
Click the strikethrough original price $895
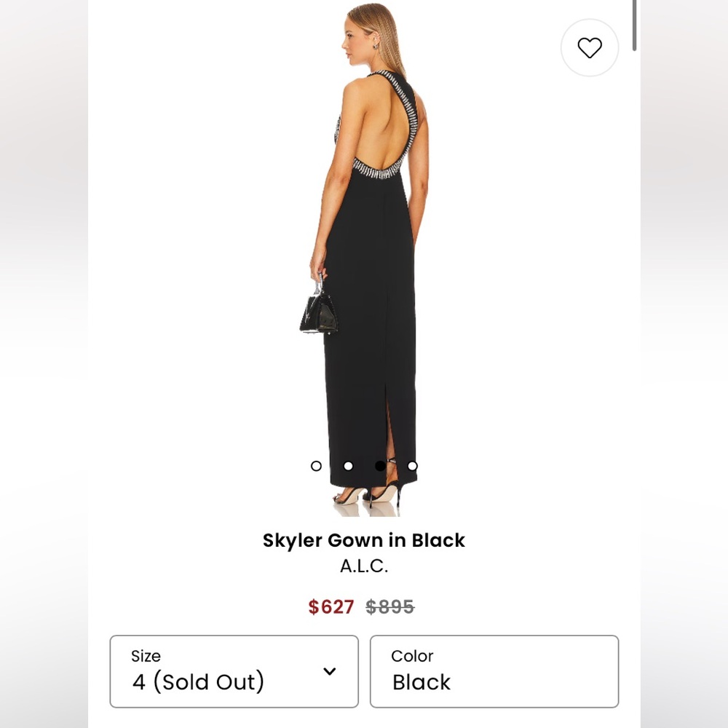click(389, 607)
